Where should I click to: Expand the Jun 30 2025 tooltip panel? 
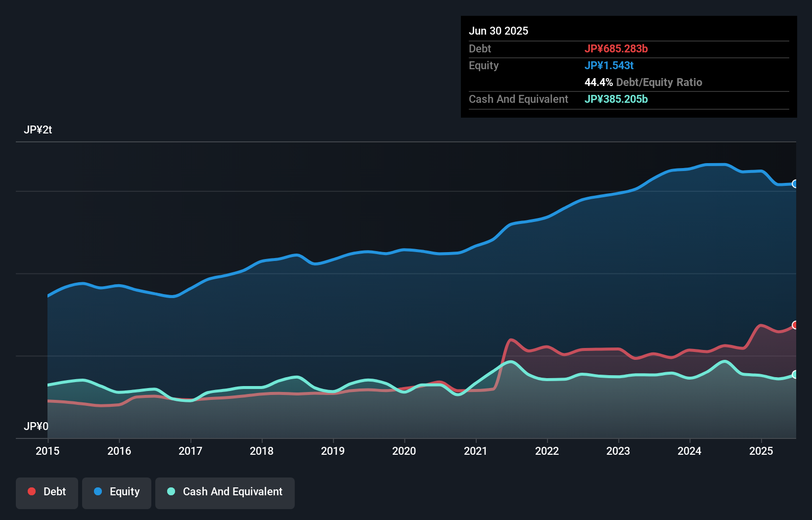point(498,31)
